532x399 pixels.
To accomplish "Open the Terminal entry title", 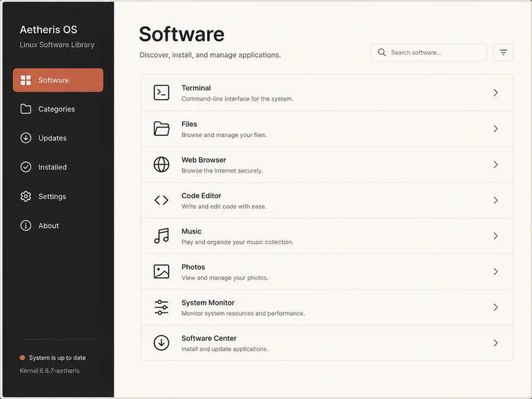I will point(196,88).
